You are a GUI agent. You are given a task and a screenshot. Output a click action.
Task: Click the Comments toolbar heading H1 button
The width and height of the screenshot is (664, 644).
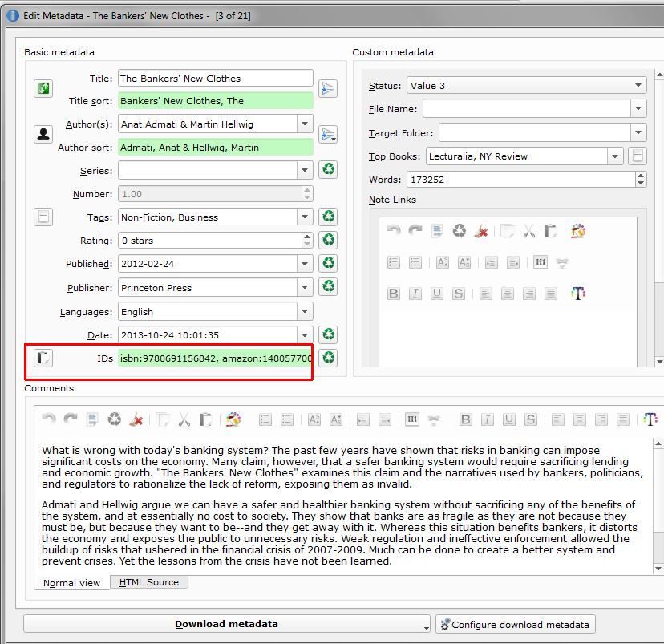coord(412,419)
